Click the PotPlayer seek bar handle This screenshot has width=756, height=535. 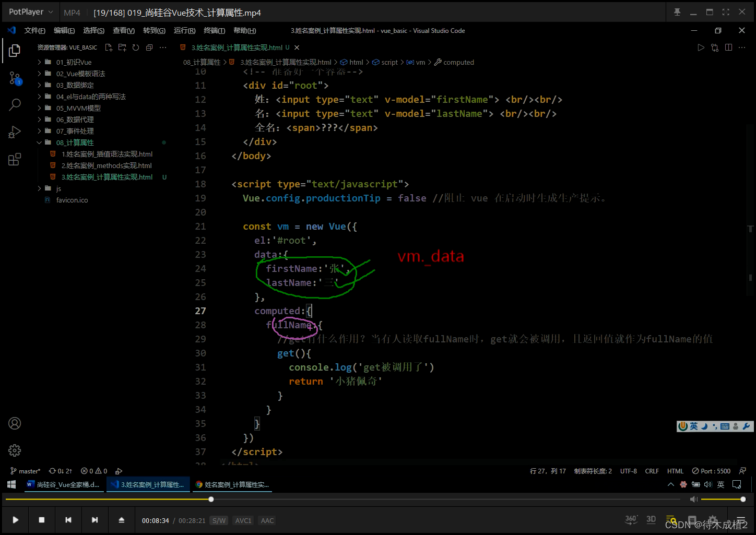point(211,500)
